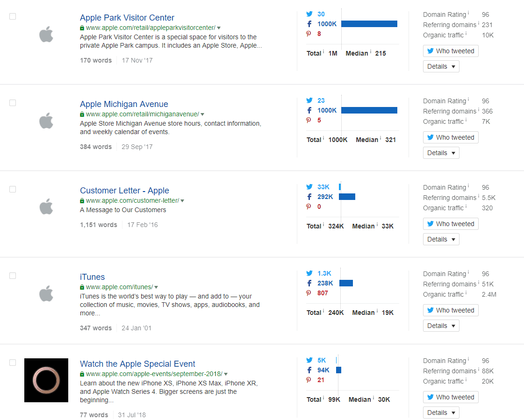
Task: Select the checkbox for Apple Park Visitor Center
Action: pos(13,16)
